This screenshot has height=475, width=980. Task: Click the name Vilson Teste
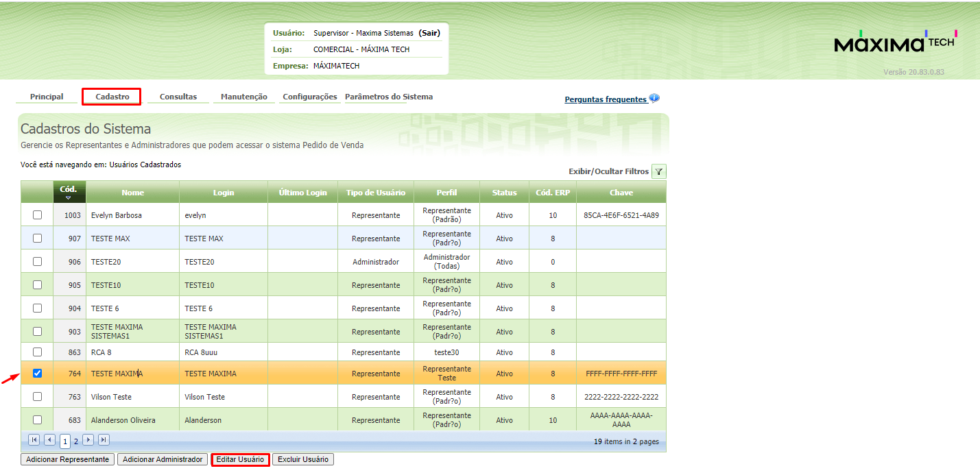(x=111, y=397)
